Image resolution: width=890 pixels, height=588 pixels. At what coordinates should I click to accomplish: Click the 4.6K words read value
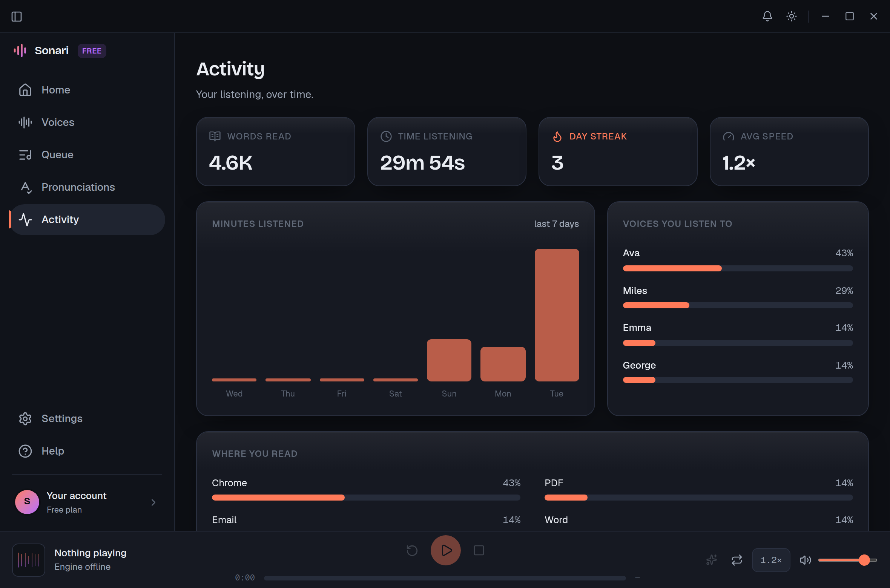point(230,163)
